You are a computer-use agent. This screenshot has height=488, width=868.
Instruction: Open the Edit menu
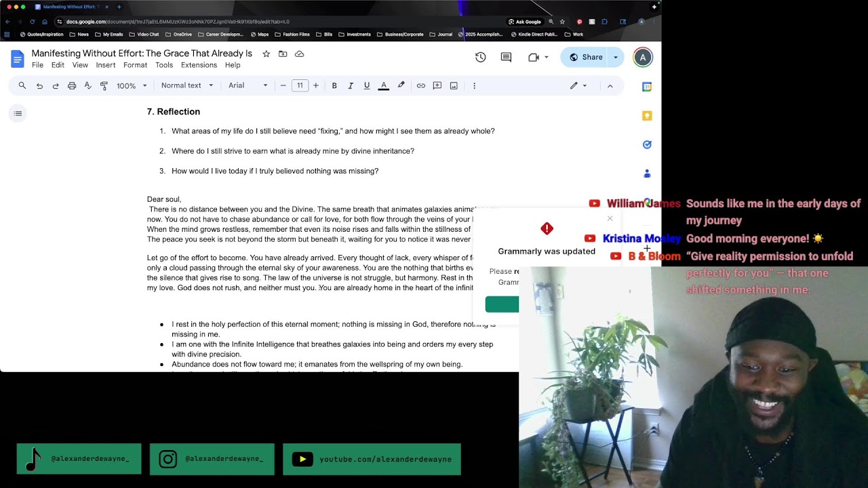[58, 65]
